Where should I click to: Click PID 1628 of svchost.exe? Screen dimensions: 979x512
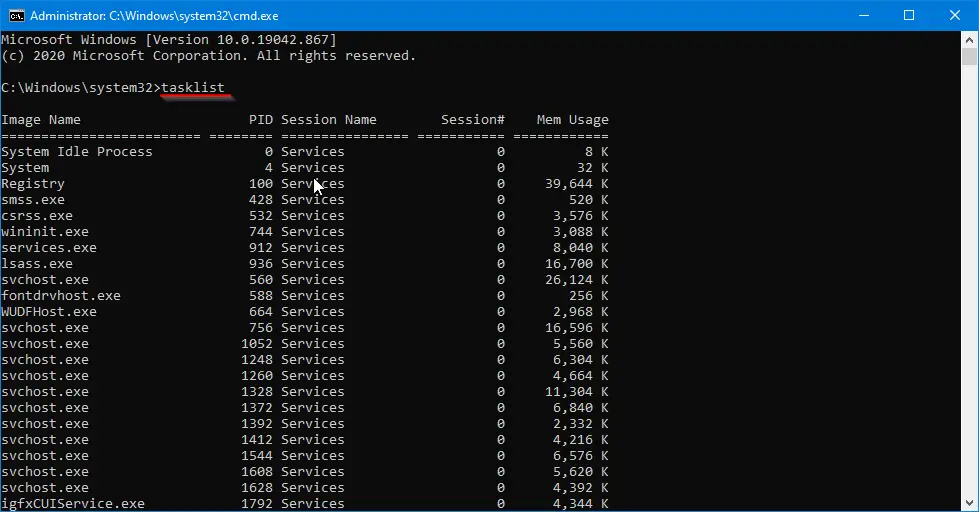pyautogui.click(x=257, y=488)
